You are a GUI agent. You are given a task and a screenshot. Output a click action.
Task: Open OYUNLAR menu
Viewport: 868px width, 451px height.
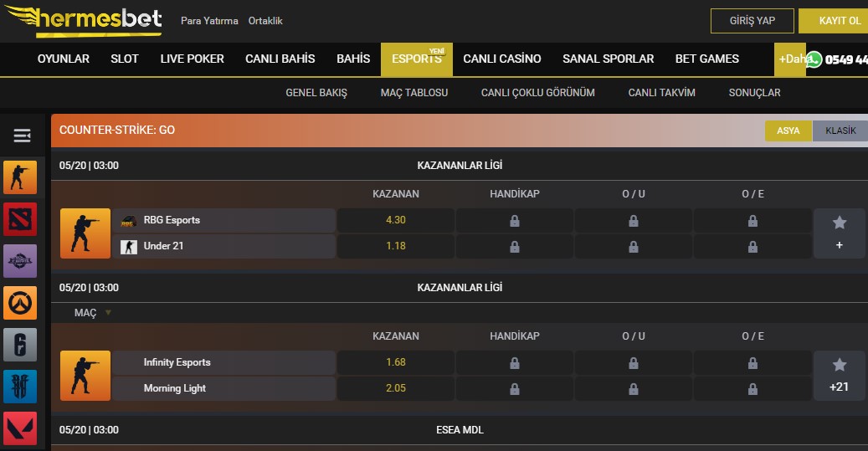click(63, 59)
